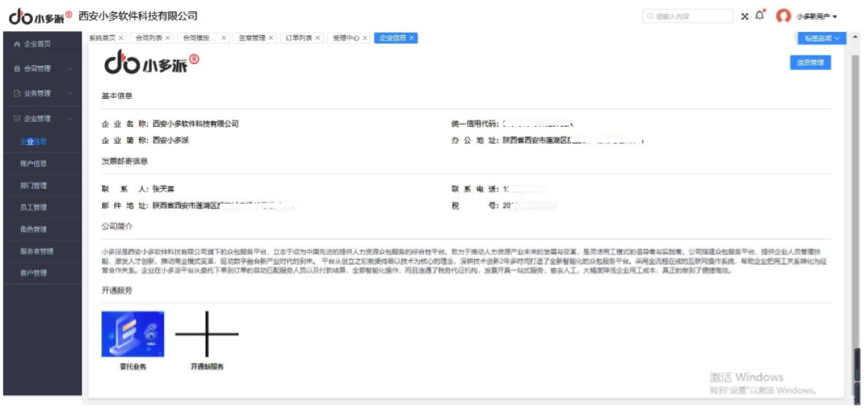Focus the top search input field
This screenshot has height=409, width=865.
coord(687,17)
